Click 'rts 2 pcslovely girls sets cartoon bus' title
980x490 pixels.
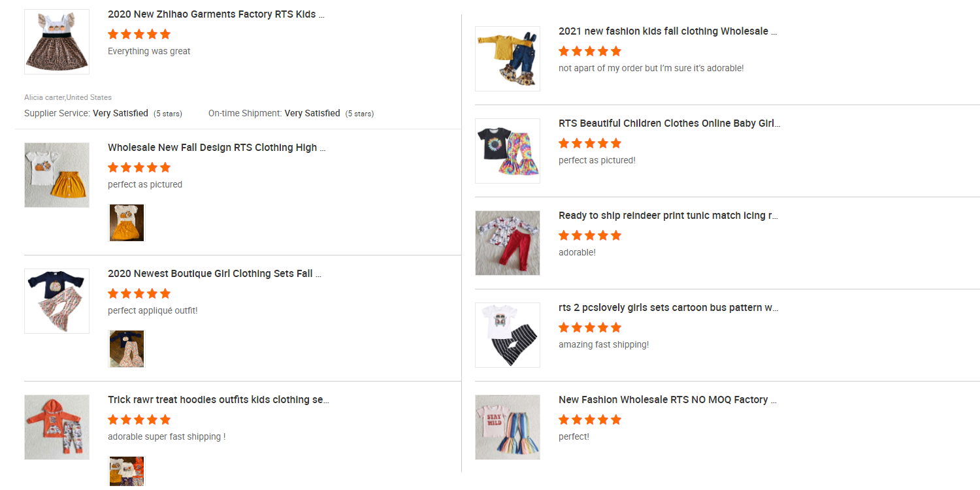[x=668, y=308]
